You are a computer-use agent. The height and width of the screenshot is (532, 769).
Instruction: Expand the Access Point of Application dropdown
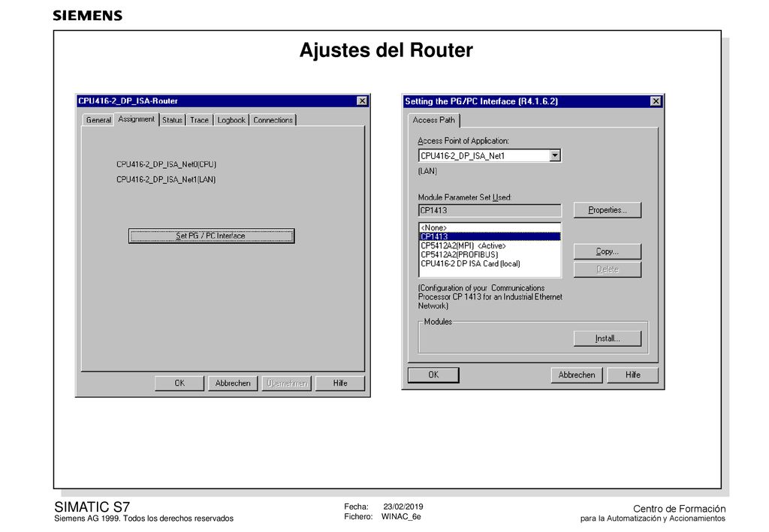pos(555,156)
